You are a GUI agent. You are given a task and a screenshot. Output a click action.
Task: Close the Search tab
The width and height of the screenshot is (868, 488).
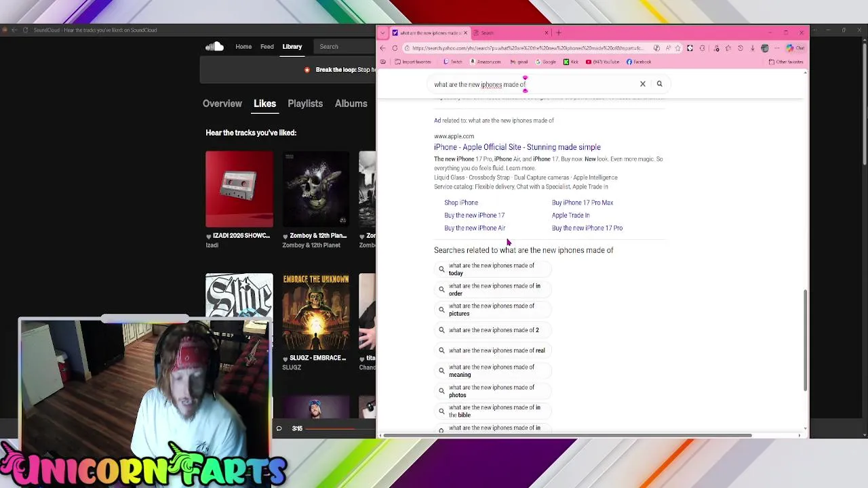[547, 33]
